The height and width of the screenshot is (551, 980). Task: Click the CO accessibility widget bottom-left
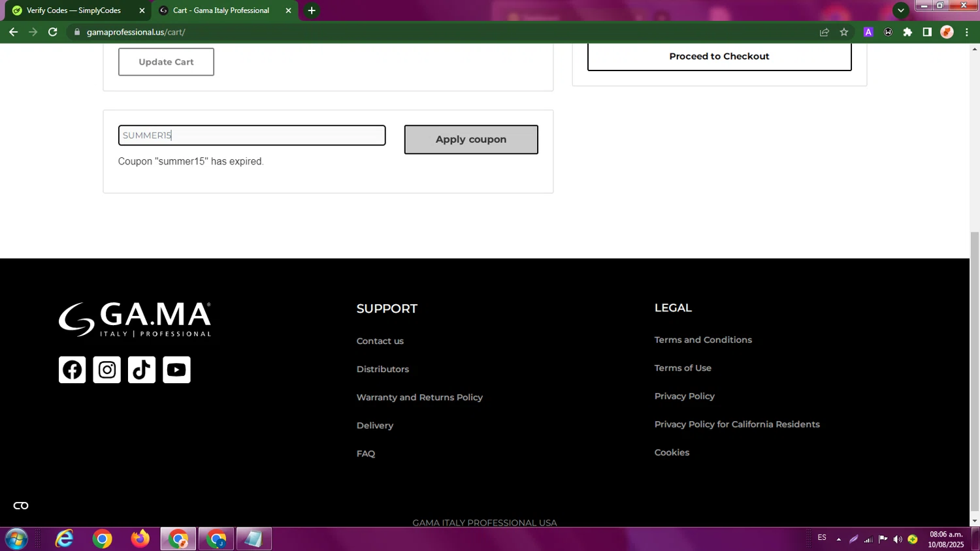coord(21,506)
